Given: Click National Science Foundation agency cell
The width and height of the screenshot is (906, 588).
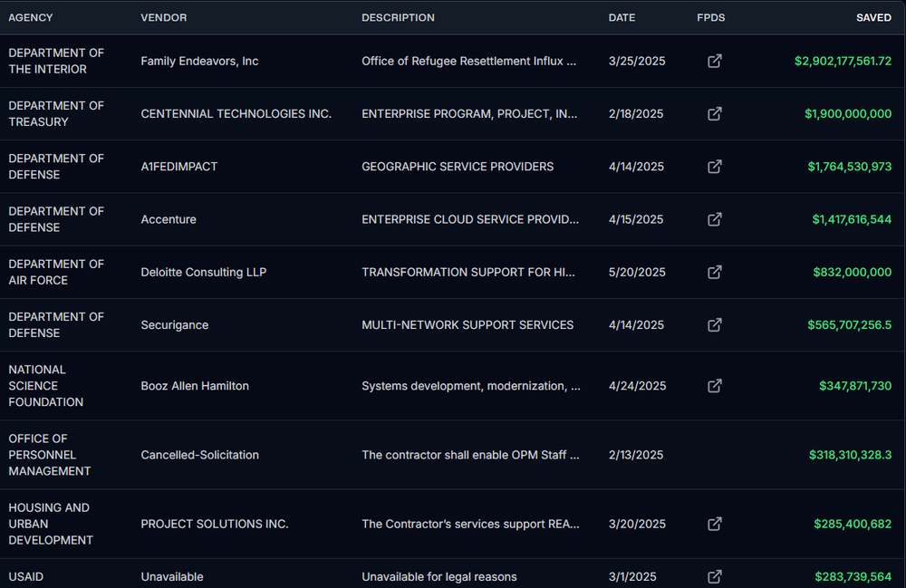Looking at the screenshot, I should click(x=45, y=386).
